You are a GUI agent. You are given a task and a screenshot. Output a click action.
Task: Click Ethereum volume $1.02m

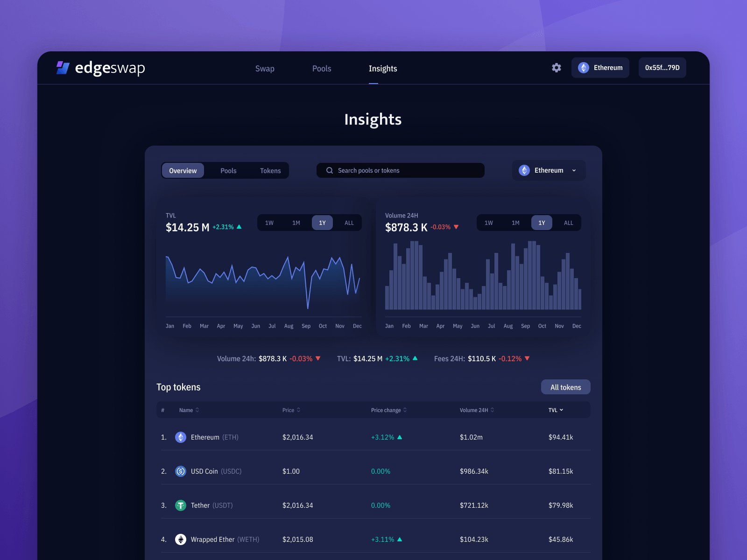pos(471,437)
